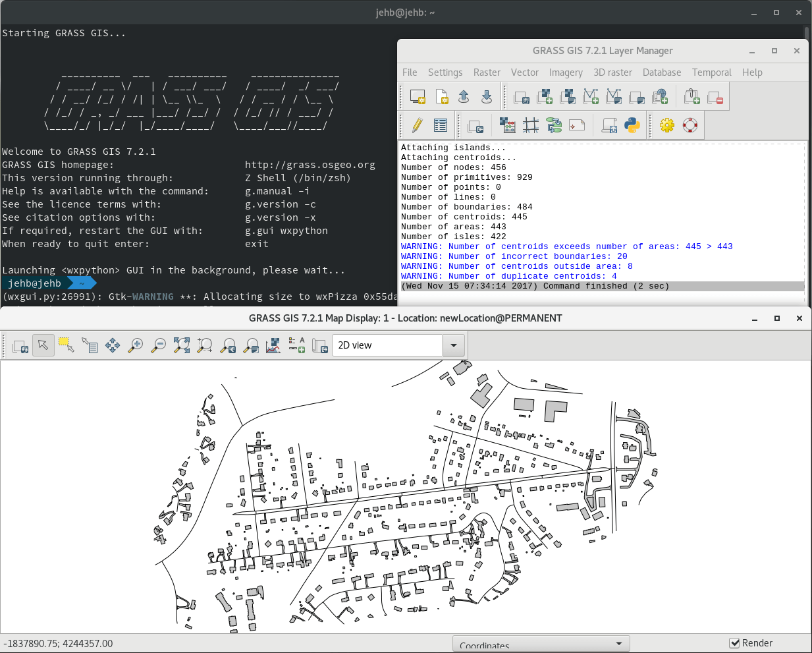Image resolution: width=812 pixels, height=653 pixels.
Task: Open GUI settings via the gear icon
Action: 666,125
